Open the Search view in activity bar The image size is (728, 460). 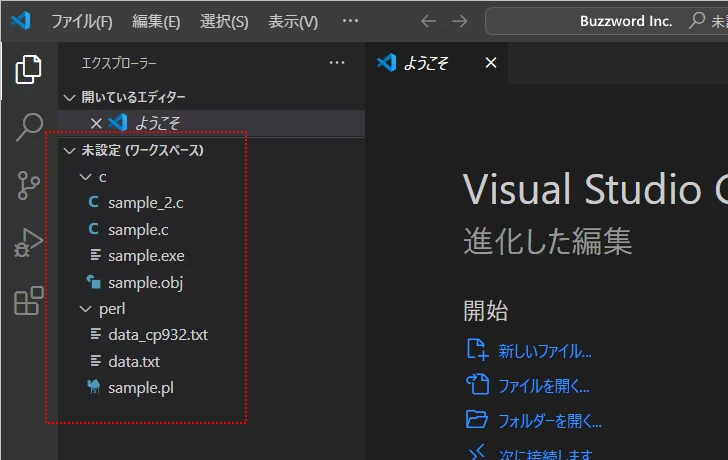[x=29, y=127]
